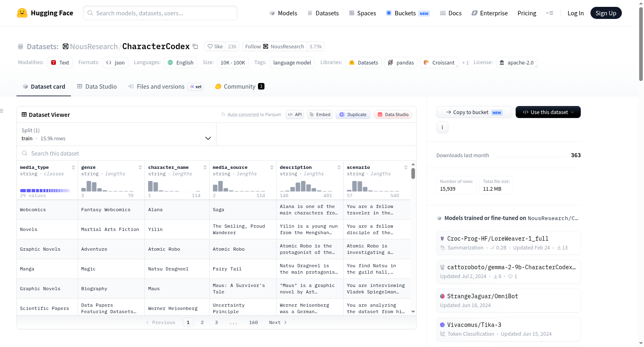Click the sort icon on media_type column
644x347 pixels.
[x=73, y=167]
